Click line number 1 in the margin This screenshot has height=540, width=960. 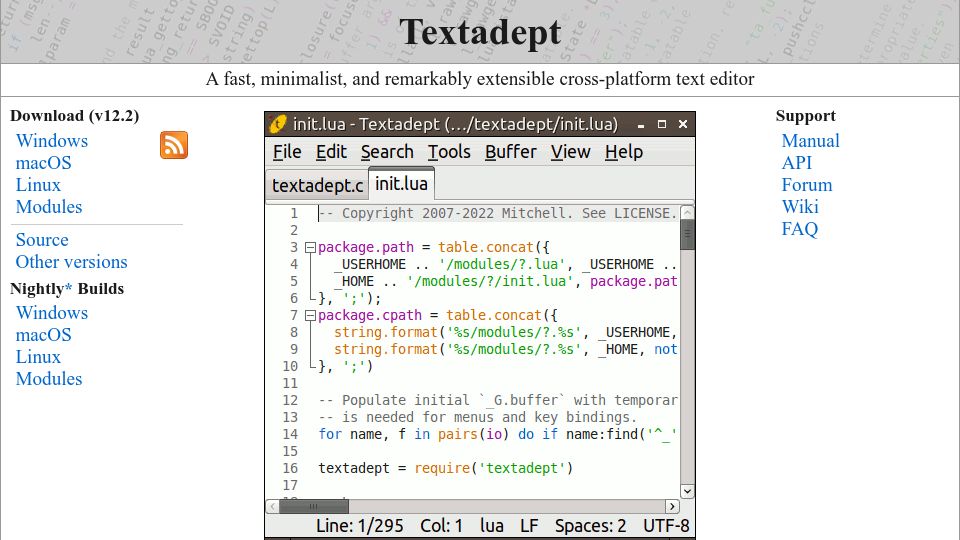coord(294,214)
